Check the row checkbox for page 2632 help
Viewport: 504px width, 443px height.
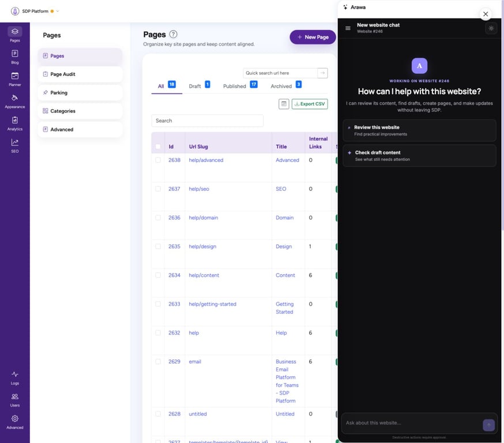(x=158, y=333)
